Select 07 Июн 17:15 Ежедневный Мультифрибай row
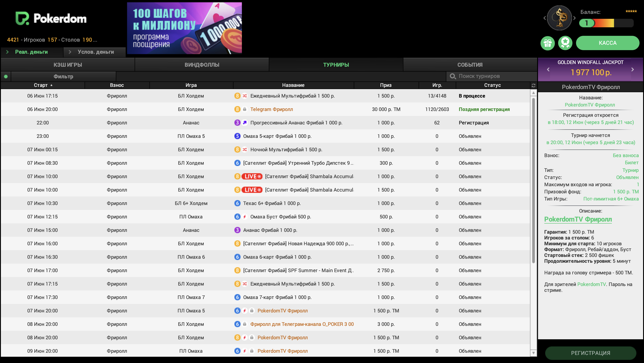644x363 pixels. pos(265,284)
